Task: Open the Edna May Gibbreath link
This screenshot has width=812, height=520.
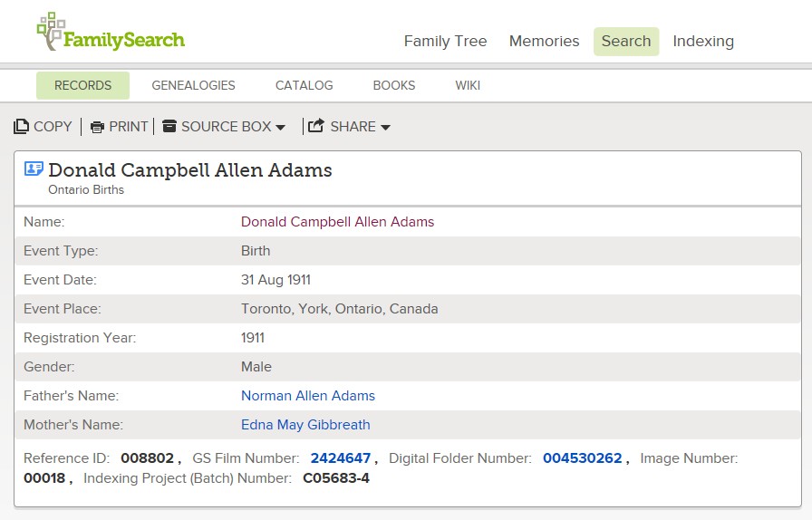Action: [305, 425]
